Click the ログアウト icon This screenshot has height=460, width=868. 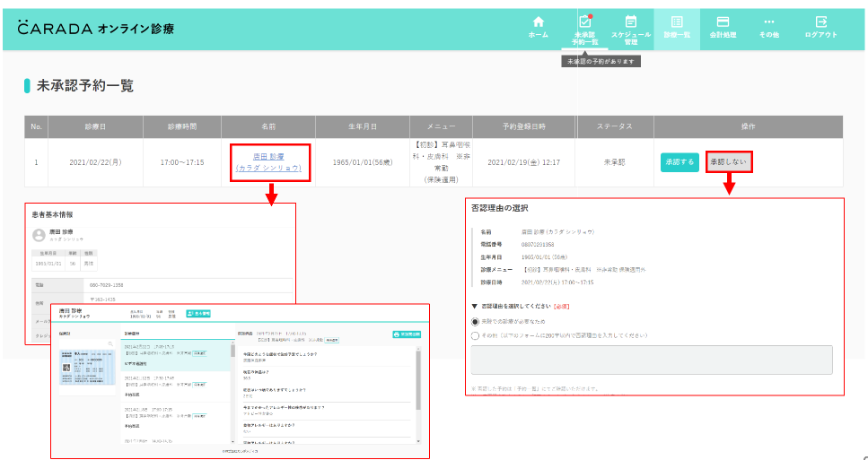click(820, 28)
